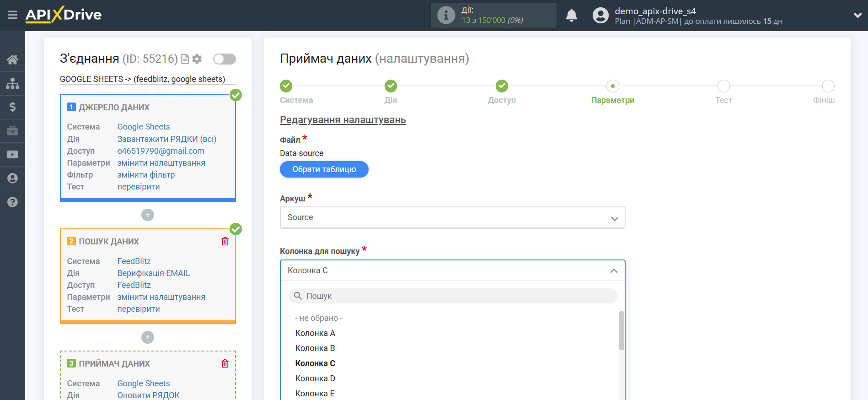Screen dimensions: 868x400
Task: Open connection settings gear icon
Action: click(x=197, y=59)
